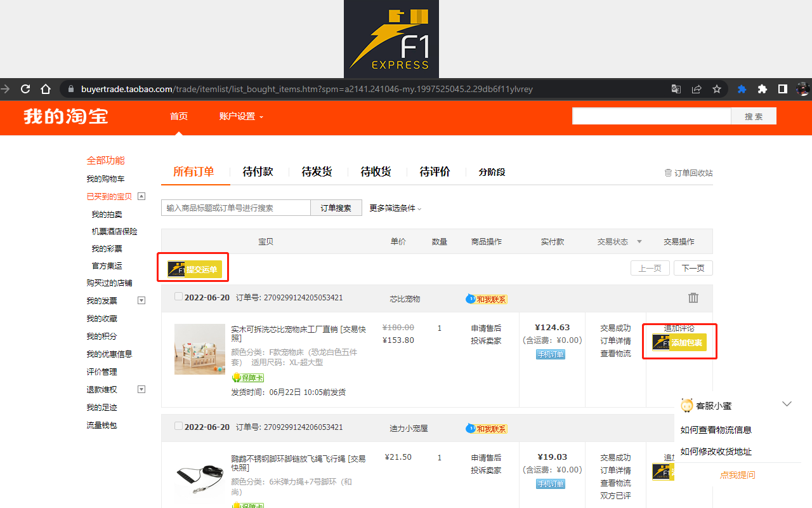This screenshot has width=812, height=508.
Task: Open the pet bed product title link
Action: (298, 333)
